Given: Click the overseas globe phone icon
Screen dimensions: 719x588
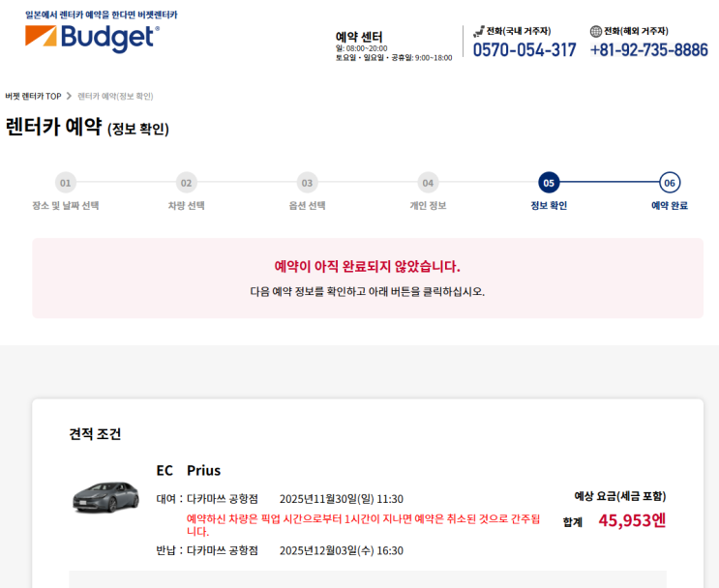Looking at the screenshot, I should click(x=596, y=31).
